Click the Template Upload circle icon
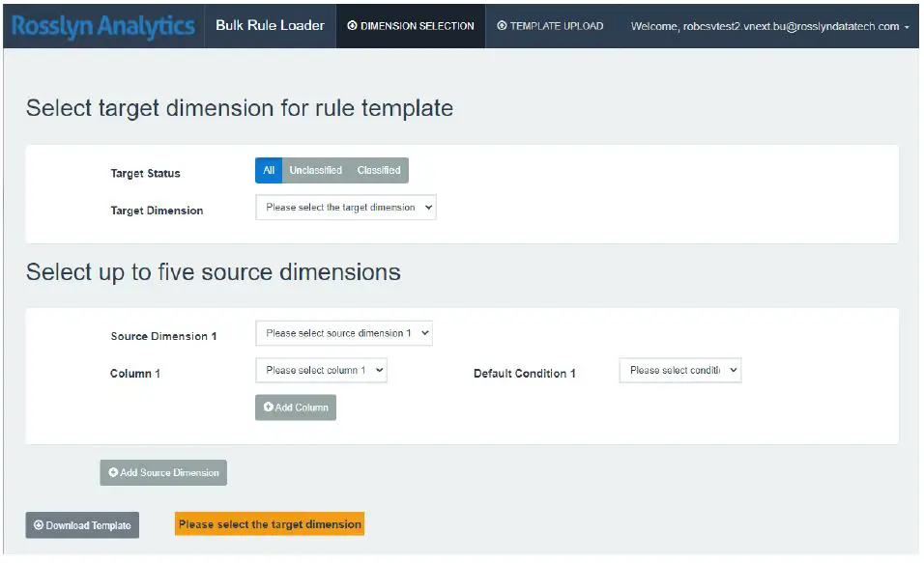Viewport: 924px width, 563px height. (500, 26)
